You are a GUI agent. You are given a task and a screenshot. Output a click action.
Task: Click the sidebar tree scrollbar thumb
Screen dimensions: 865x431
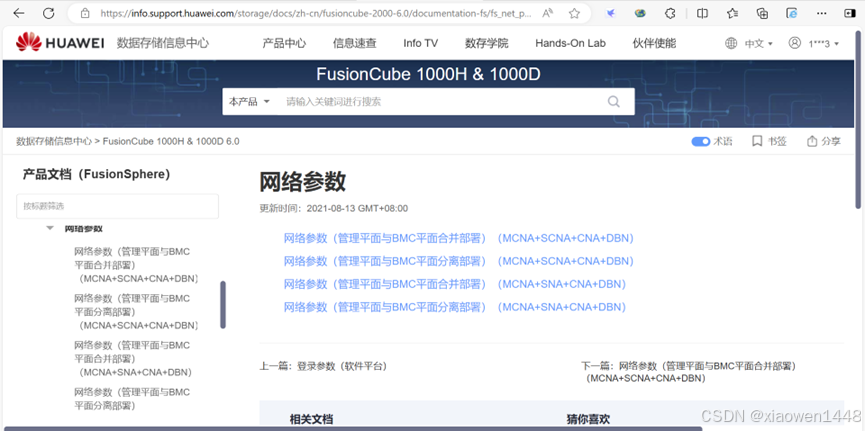point(223,305)
